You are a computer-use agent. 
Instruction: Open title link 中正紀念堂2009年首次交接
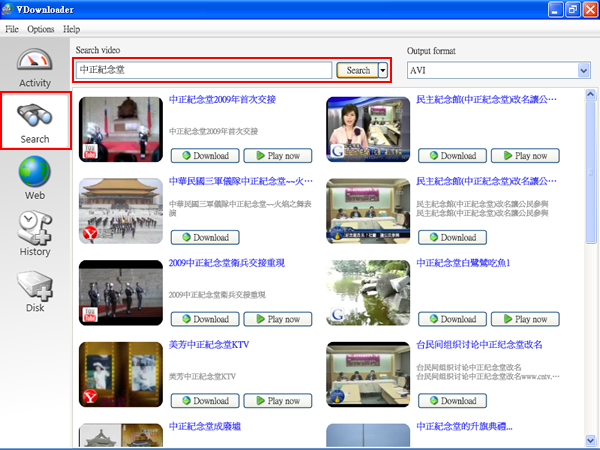click(222, 99)
